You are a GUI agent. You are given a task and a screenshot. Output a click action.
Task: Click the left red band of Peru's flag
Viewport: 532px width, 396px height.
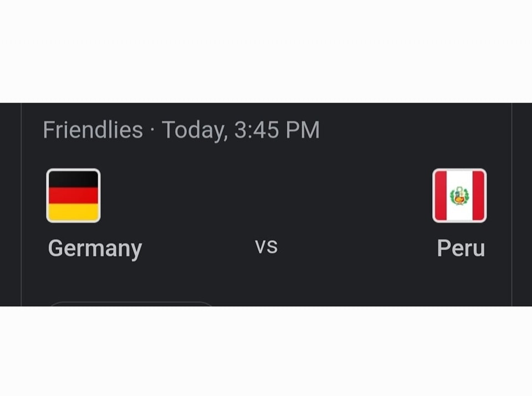tap(441, 196)
